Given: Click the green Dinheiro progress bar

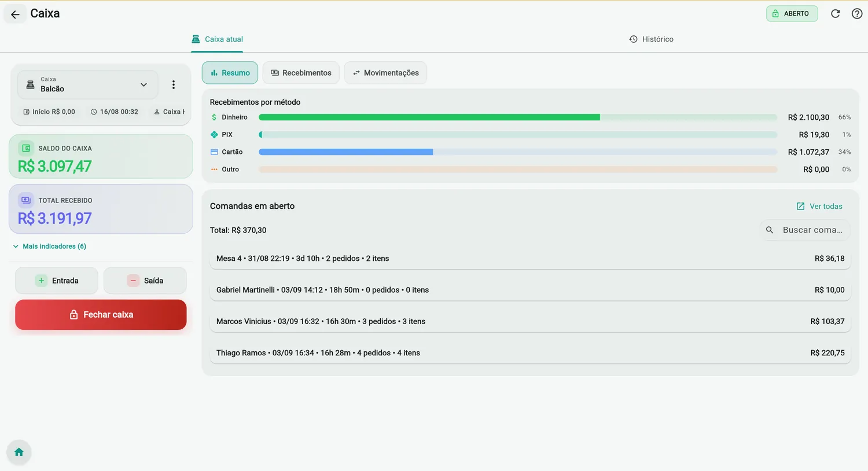Looking at the screenshot, I should pyautogui.click(x=429, y=117).
